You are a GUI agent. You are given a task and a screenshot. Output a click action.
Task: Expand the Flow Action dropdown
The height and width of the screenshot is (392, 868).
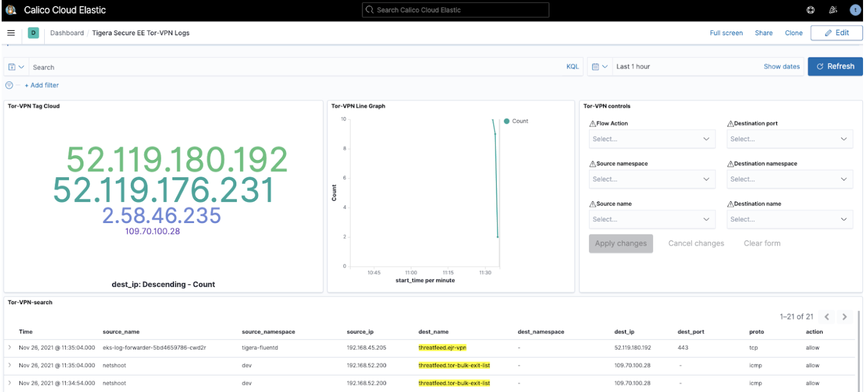[652, 139]
